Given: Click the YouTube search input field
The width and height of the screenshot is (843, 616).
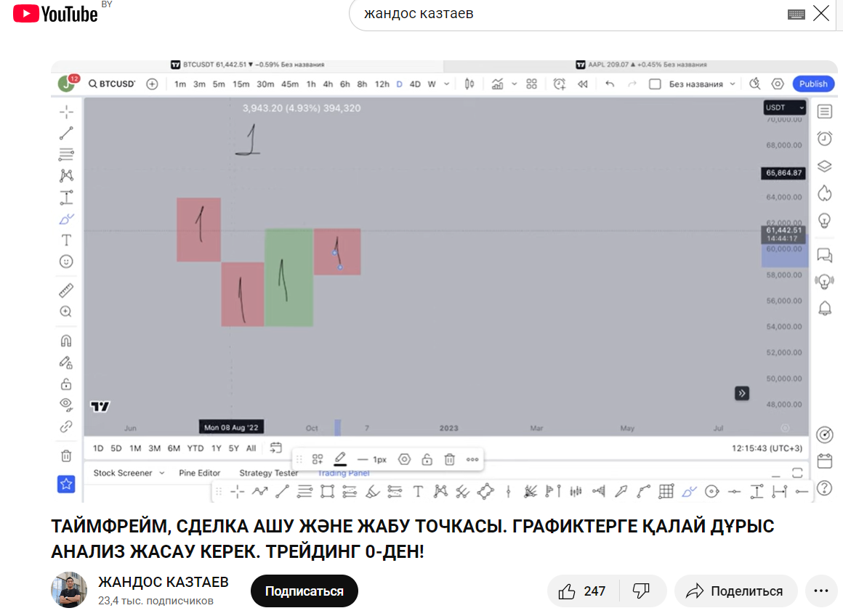Looking at the screenshot, I should 570,13.
